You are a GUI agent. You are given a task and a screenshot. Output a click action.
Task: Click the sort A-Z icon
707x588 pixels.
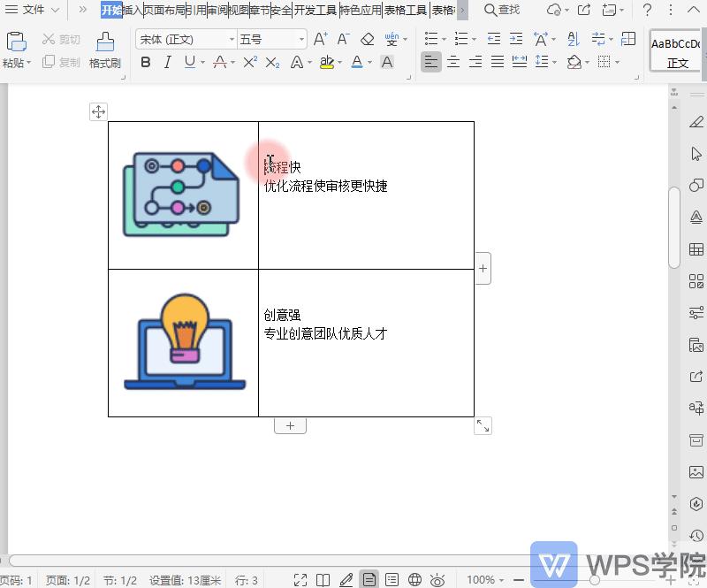574,39
